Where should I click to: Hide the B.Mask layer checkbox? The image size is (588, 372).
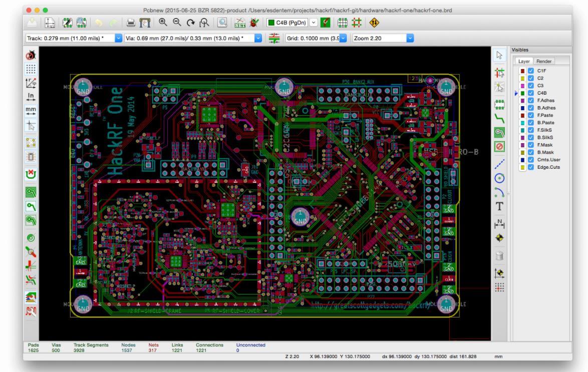pyautogui.click(x=531, y=152)
